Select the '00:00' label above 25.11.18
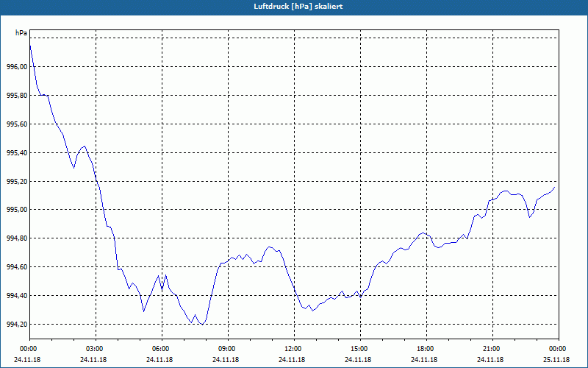This screenshot has height=368, width=588. point(558,349)
